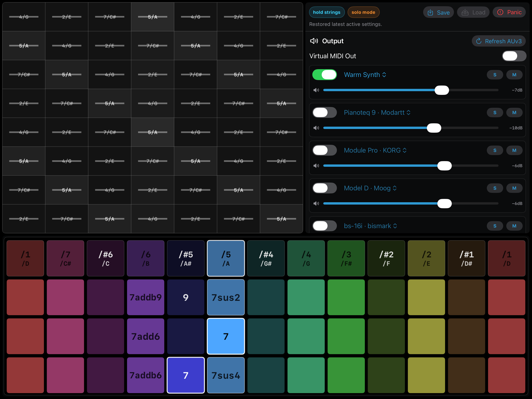Screen dimensions: 532x399
Task: Click Refresh AUv3 button
Action: coord(499,41)
